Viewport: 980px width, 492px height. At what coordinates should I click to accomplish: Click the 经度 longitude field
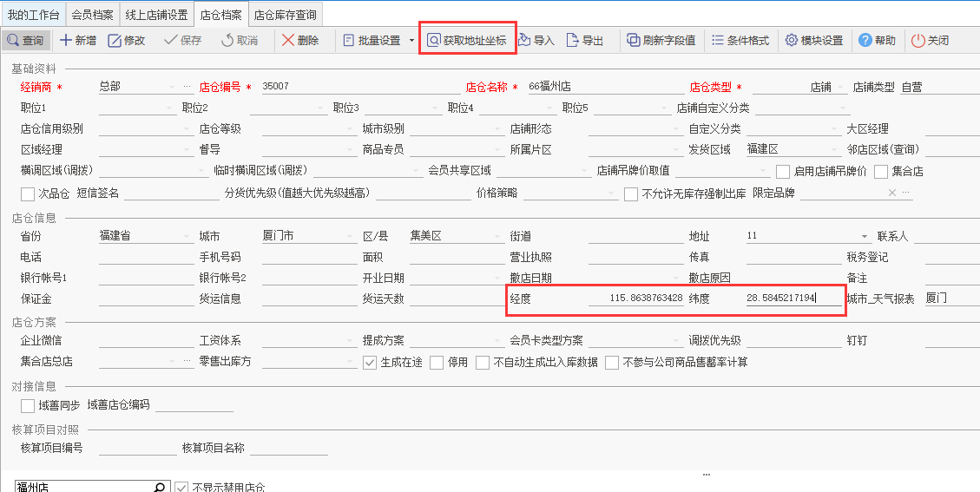click(636, 298)
